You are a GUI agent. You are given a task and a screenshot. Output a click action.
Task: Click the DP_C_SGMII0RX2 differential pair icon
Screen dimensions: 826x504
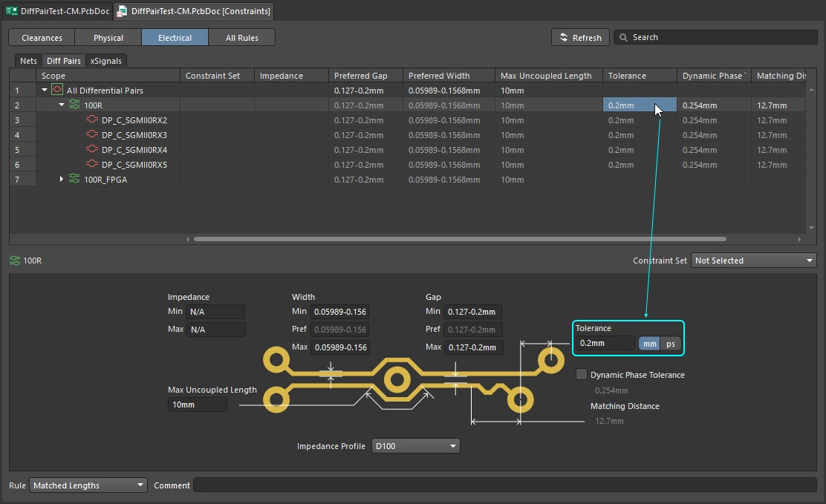click(x=92, y=119)
